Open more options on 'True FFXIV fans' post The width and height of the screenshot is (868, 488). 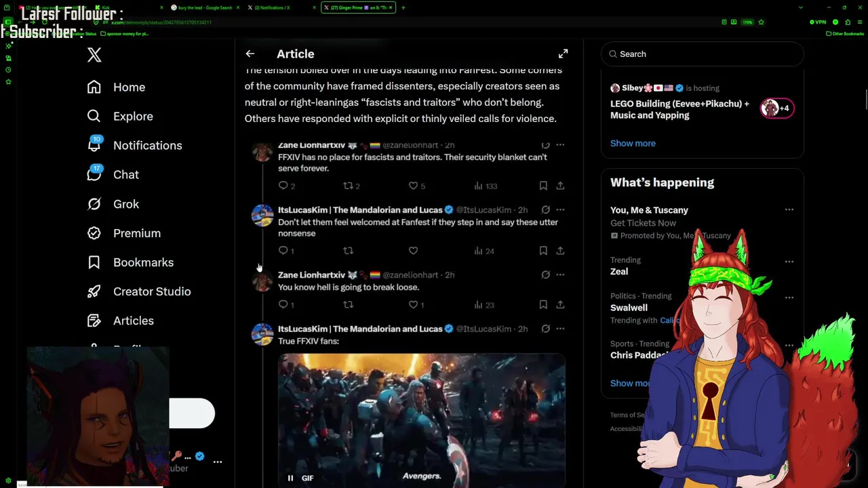point(560,329)
